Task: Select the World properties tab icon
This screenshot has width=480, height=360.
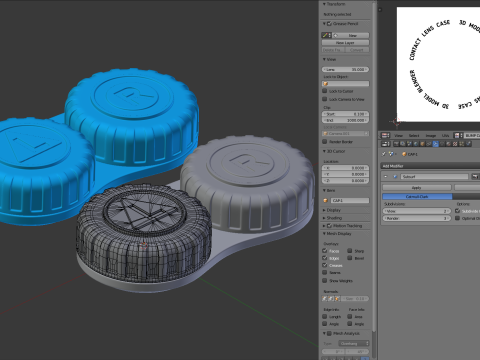Action: click(416, 144)
